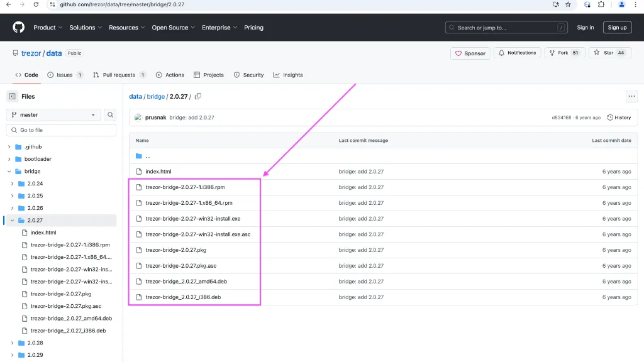This screenshot has width=644, height=362.
Task: Click the data breadcrumb link
Action: pyautogui.click(x=136, y=96)
